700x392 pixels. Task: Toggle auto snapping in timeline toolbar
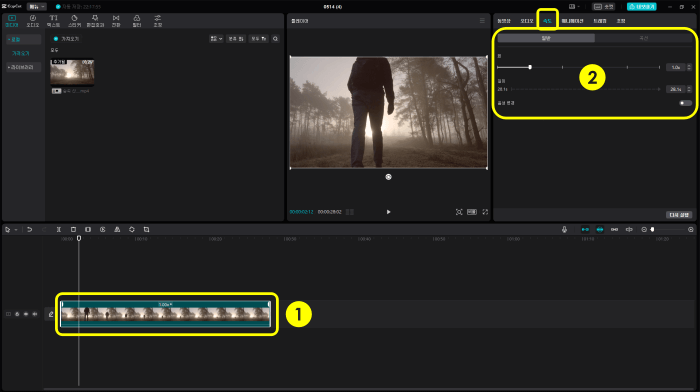click(600, 229)
